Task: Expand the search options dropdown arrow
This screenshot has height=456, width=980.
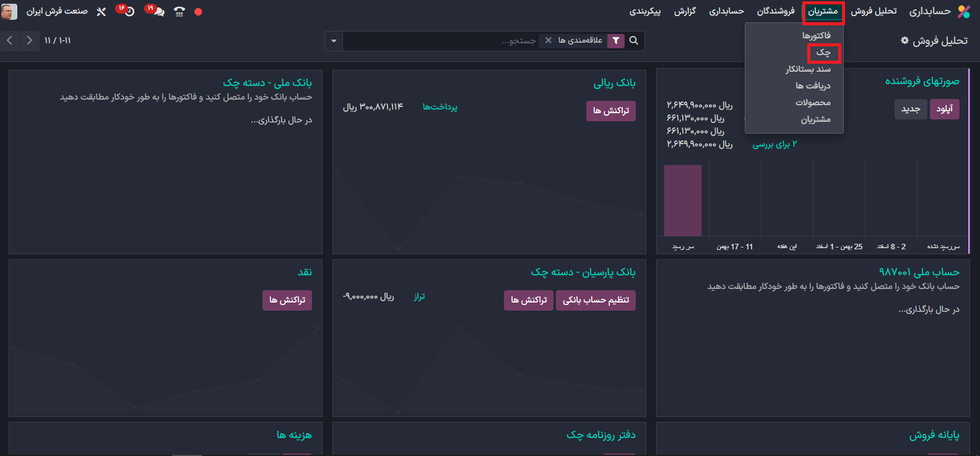Action: (x=334, y=41)
